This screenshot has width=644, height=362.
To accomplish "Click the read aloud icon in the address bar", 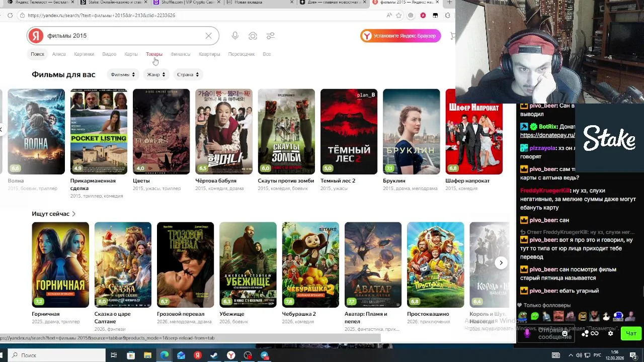I will tap(389, 16).
